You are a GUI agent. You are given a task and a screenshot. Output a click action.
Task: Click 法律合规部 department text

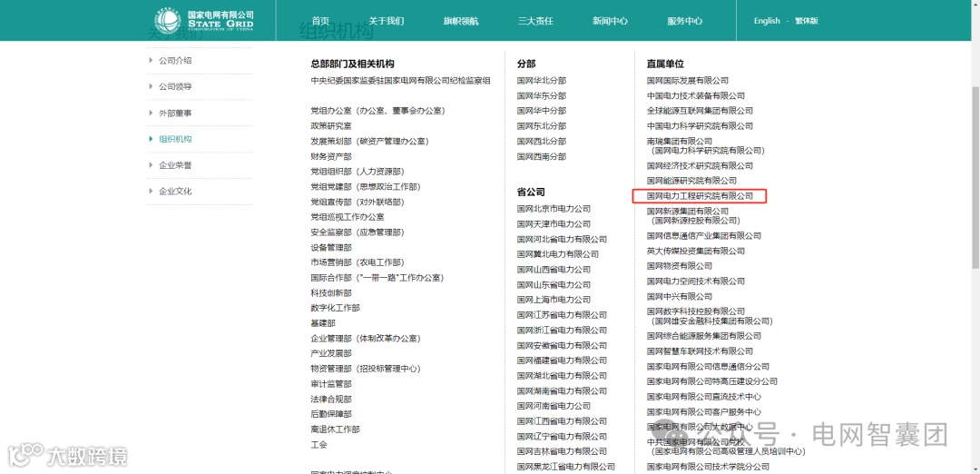[331, 399]
